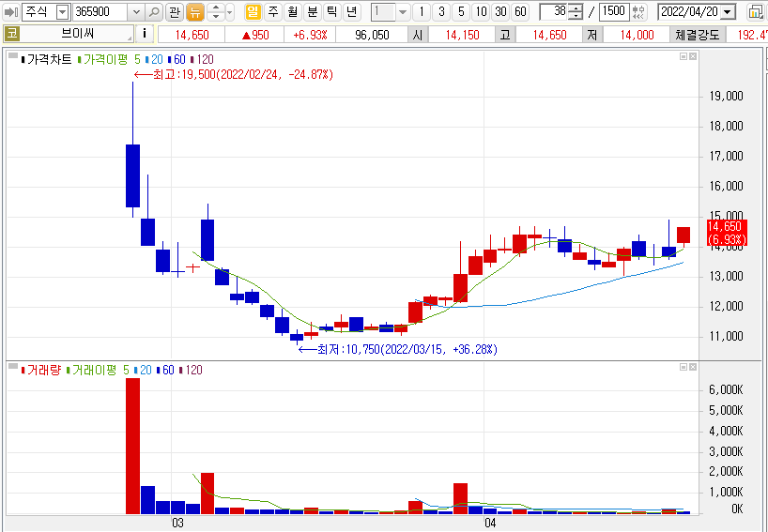This screenshot has height=532, width=768.
Task: Open the small dropdown beside navigation stepper
Action: tap(230, 12)
